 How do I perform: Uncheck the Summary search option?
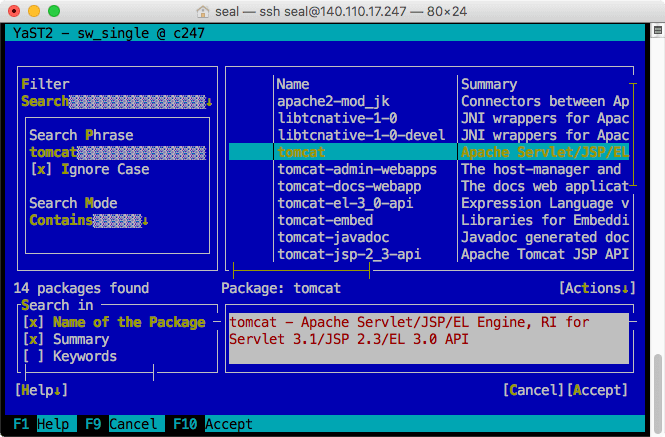33,339
